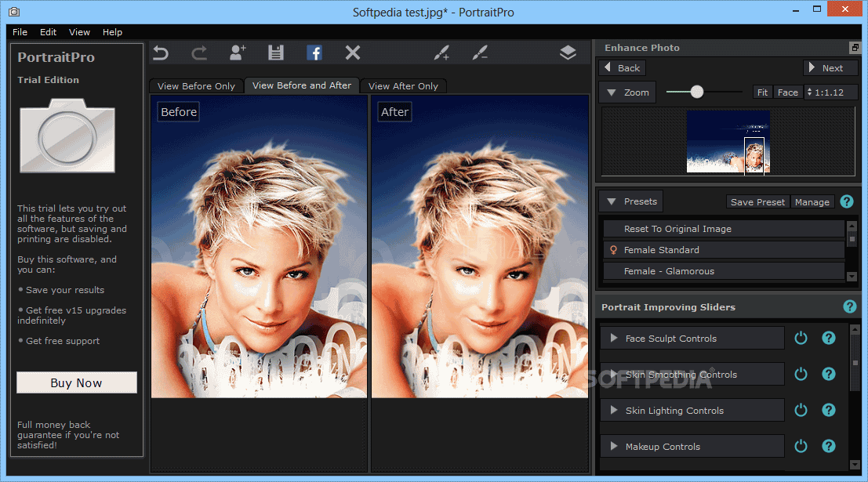
Task: Toggle Face Sculpt Controls power button
Action: 801,338
